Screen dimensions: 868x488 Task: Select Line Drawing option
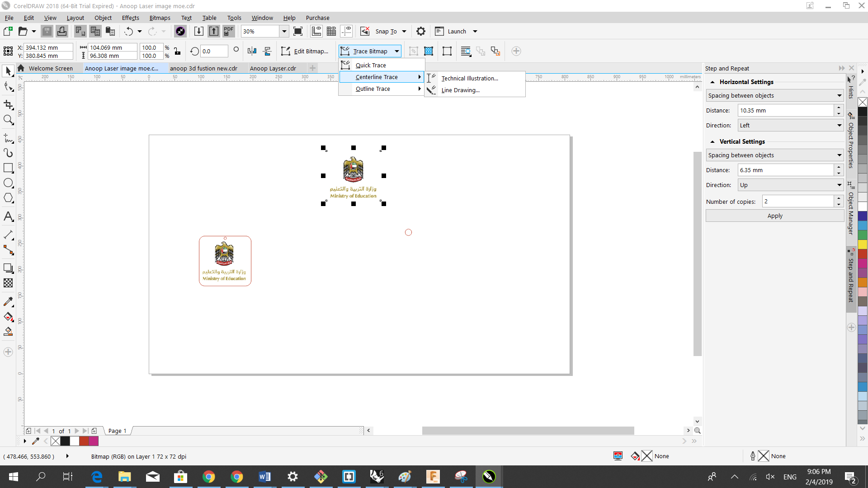click(475, 90)
